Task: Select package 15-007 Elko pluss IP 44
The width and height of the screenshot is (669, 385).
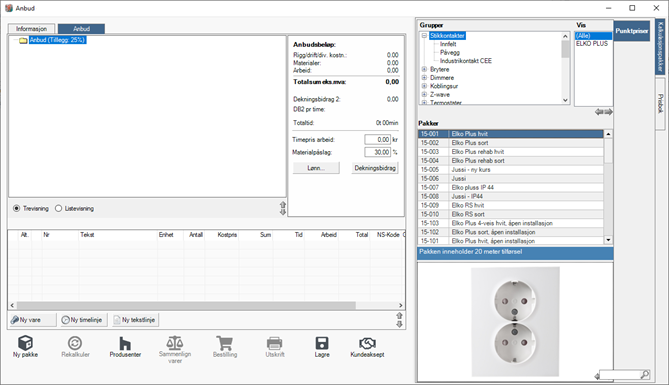Action: [511, 188]
